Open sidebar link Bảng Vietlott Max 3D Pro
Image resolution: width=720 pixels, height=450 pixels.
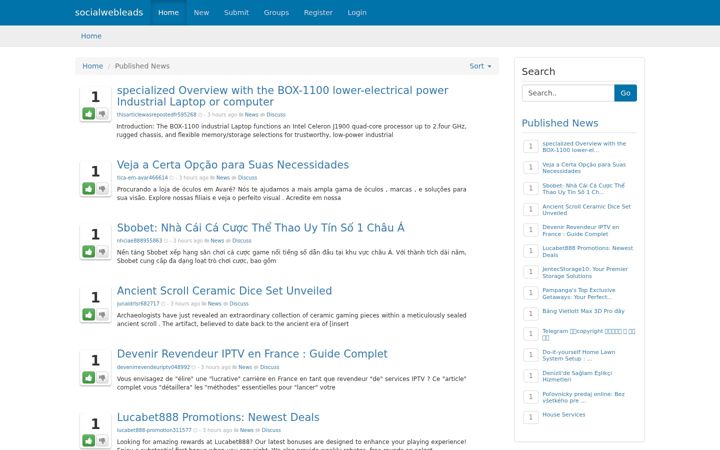click(x=583, y=311)
